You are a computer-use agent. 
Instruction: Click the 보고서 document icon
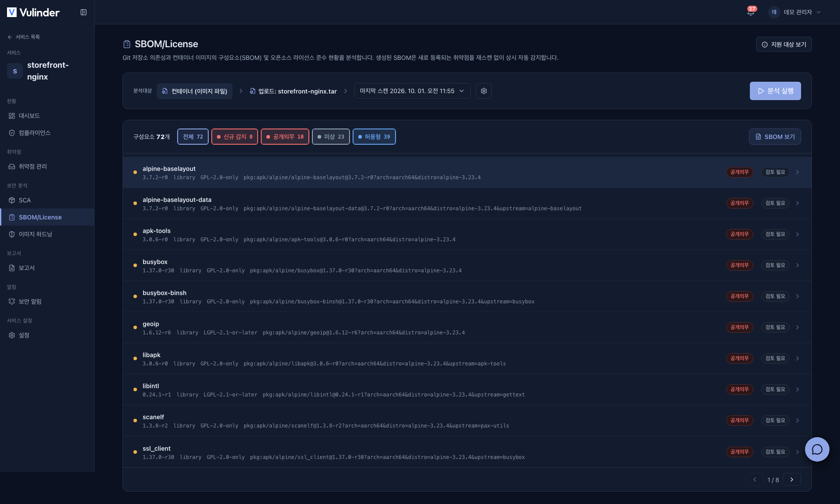(12, 268)
